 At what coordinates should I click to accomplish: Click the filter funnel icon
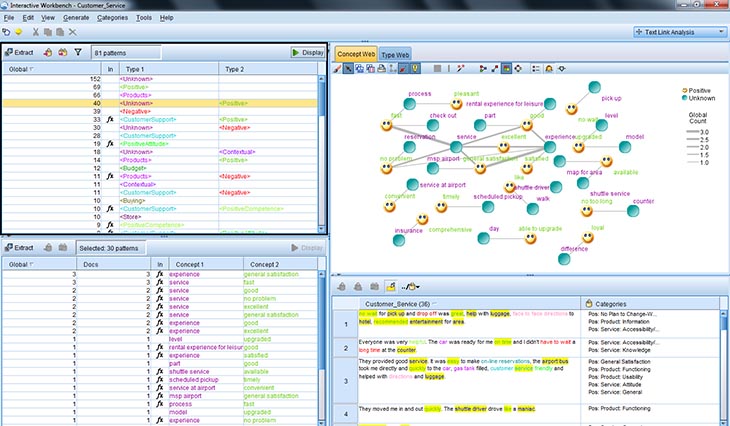tap(78, 51)
